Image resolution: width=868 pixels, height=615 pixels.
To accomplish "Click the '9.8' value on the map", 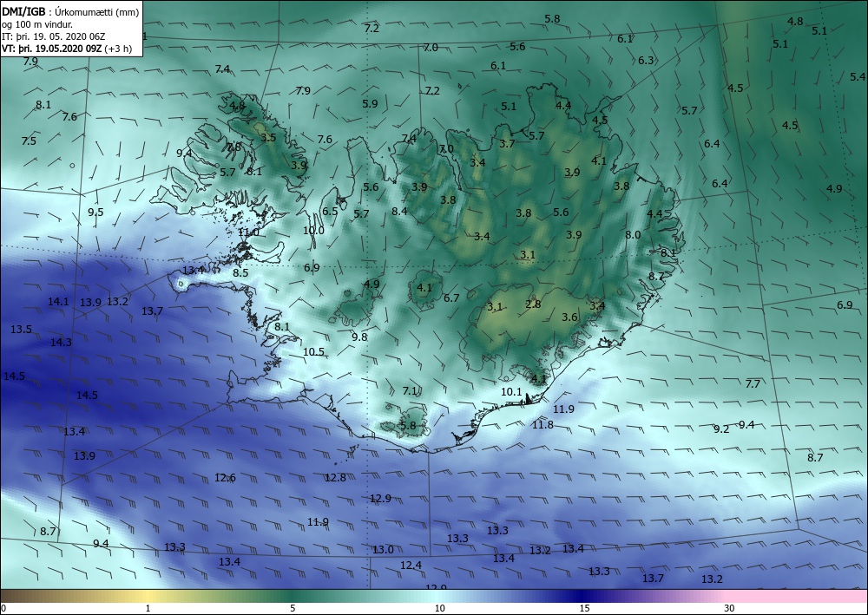I will (x=360, y=337).
